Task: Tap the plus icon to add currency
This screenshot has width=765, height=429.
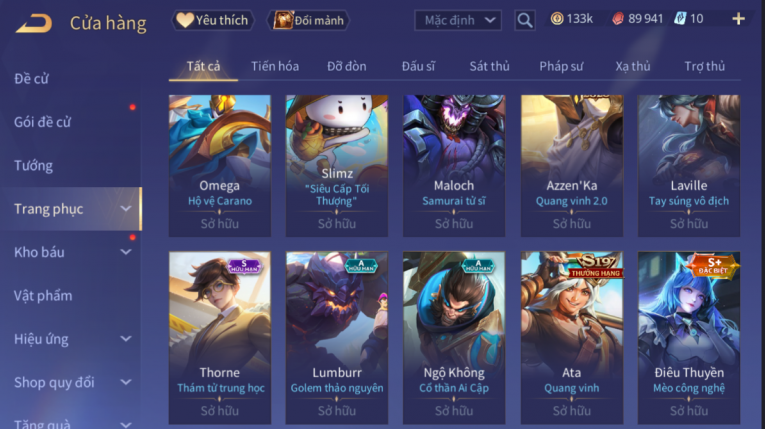Action: coord(739,19)
